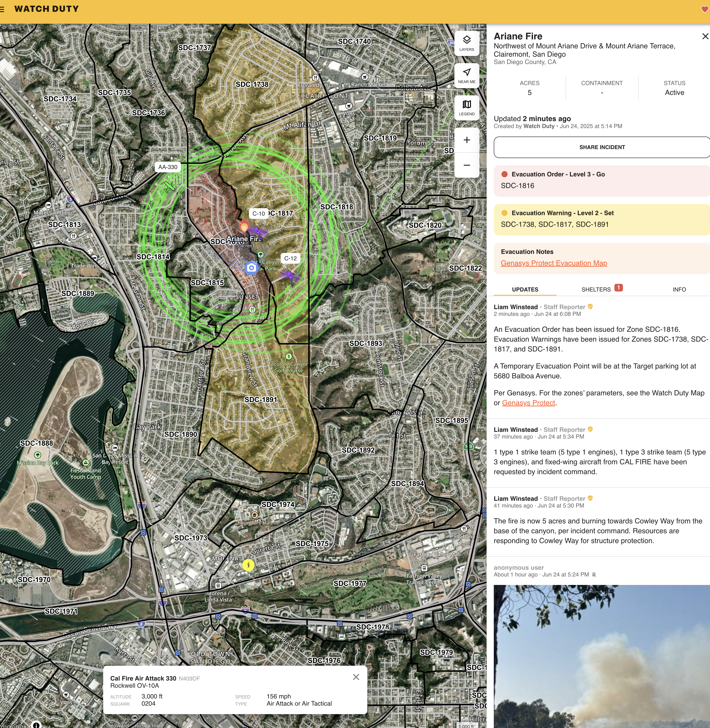Open Genasys Protect Evacuation Map link

tap(554, 263)
